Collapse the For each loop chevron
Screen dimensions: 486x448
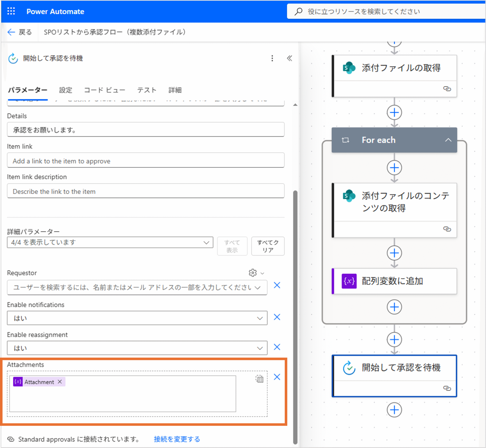448,140
